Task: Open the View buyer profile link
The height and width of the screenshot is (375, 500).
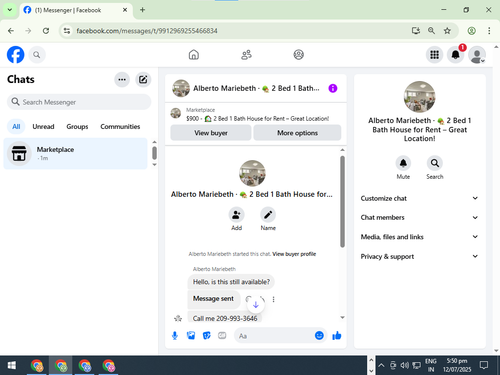Action: click(294, 254)
